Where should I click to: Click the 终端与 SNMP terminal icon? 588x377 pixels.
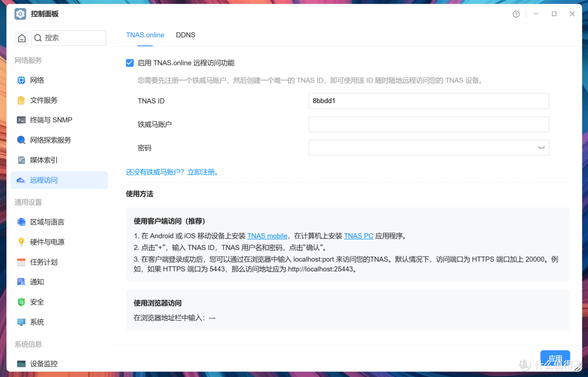[21, 120]
